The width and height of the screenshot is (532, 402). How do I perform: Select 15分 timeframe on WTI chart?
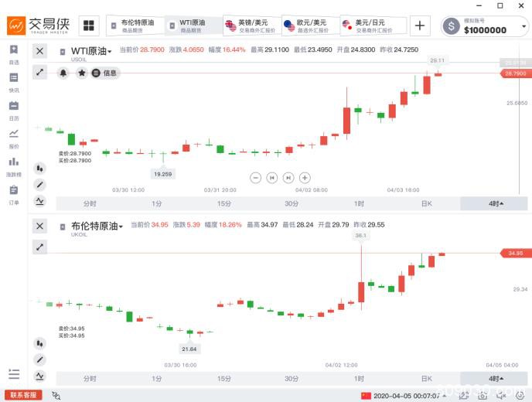[x=224, y=203]
